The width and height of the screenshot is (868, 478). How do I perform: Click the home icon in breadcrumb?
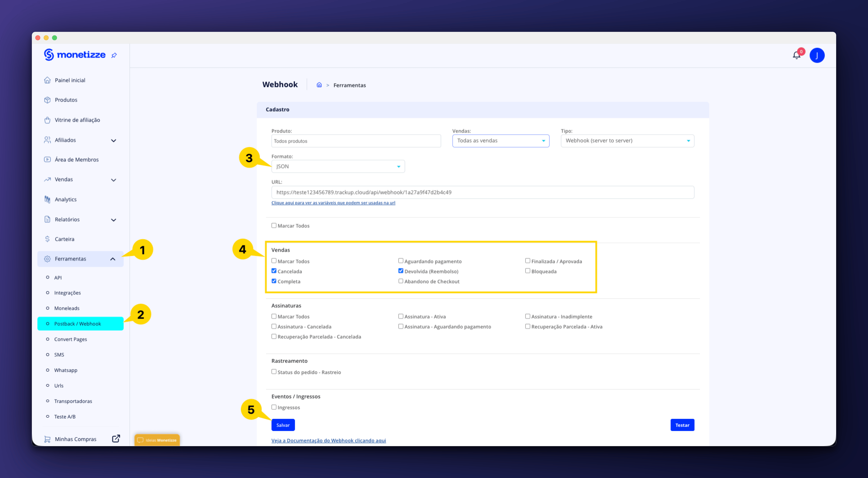click(x=319, y=85)
